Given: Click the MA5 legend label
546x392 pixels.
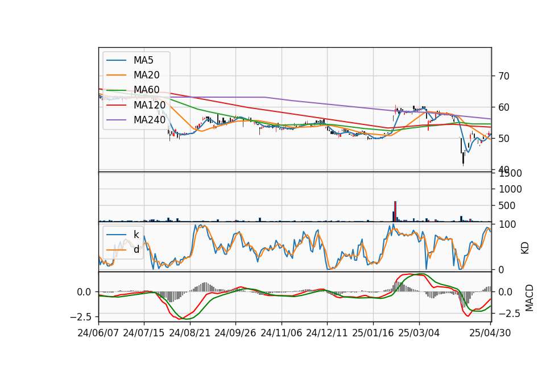Looking at the screenshot, I should (x=143, y=60).
